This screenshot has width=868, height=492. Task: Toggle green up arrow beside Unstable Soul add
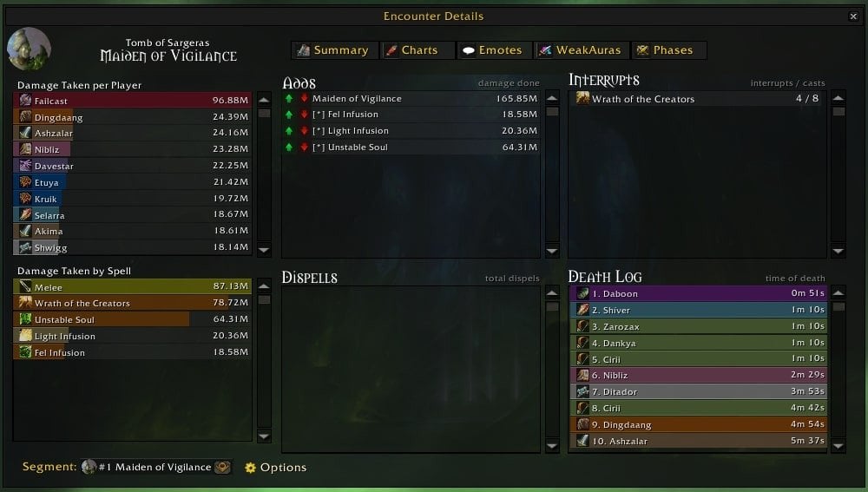(289, 148)
